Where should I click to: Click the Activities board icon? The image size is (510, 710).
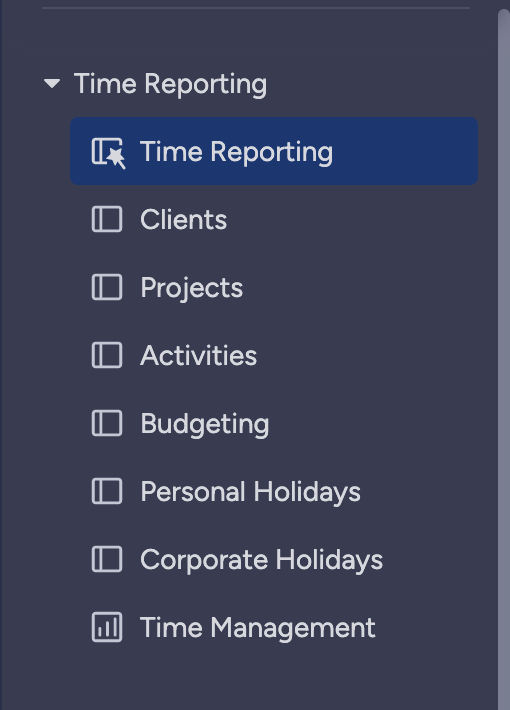107,355
